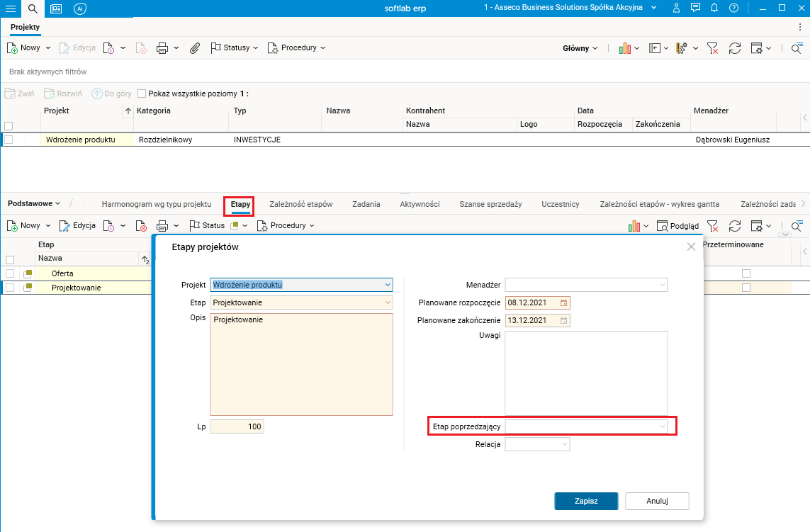810x532 pixels.
Task: Switch to the Aktywności tab
Action: (420, 204)
